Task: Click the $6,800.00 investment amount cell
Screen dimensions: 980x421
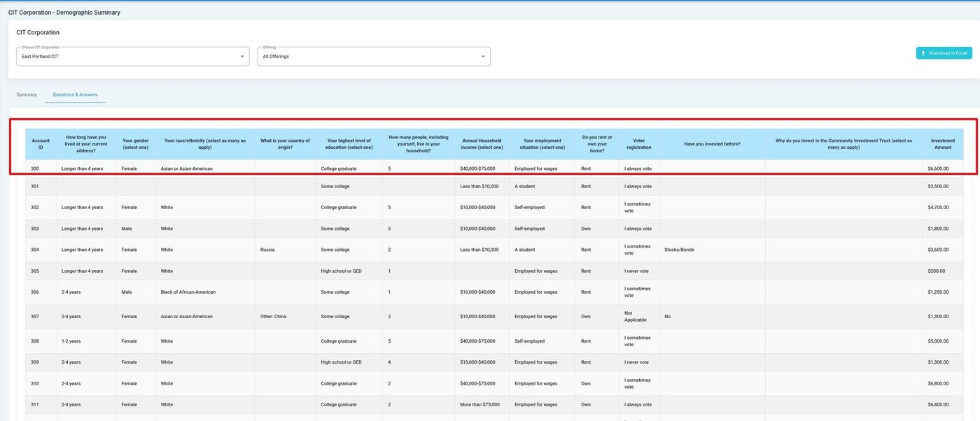Action: 938,383
